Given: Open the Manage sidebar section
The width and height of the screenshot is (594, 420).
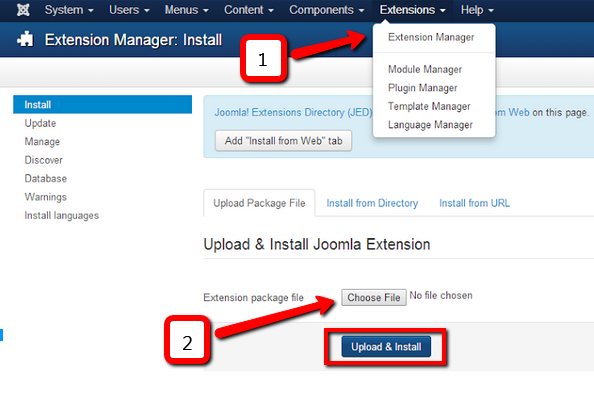Looking at the screenshot, I should (x=42, y=142).
